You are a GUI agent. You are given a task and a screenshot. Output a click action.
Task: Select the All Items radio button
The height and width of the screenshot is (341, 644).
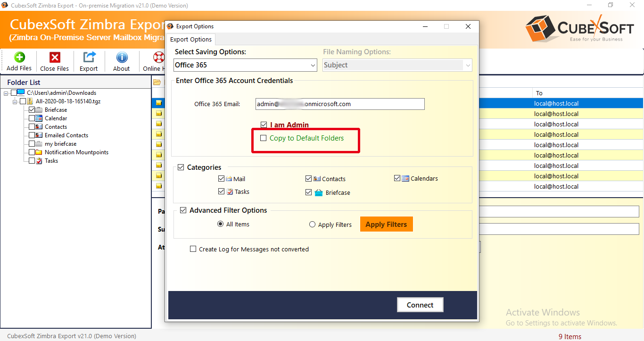[220, 224]
